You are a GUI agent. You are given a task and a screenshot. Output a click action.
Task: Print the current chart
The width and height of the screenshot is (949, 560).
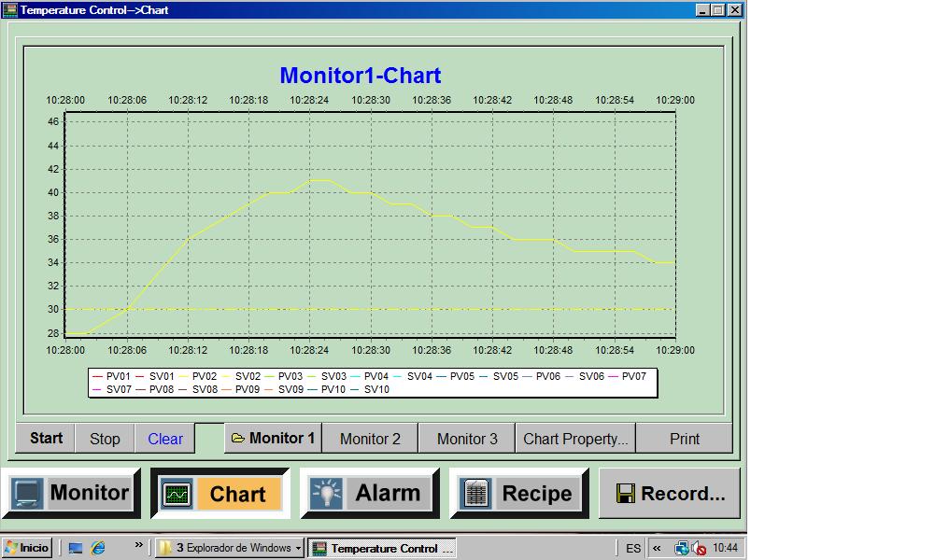[x=684, y=439]
